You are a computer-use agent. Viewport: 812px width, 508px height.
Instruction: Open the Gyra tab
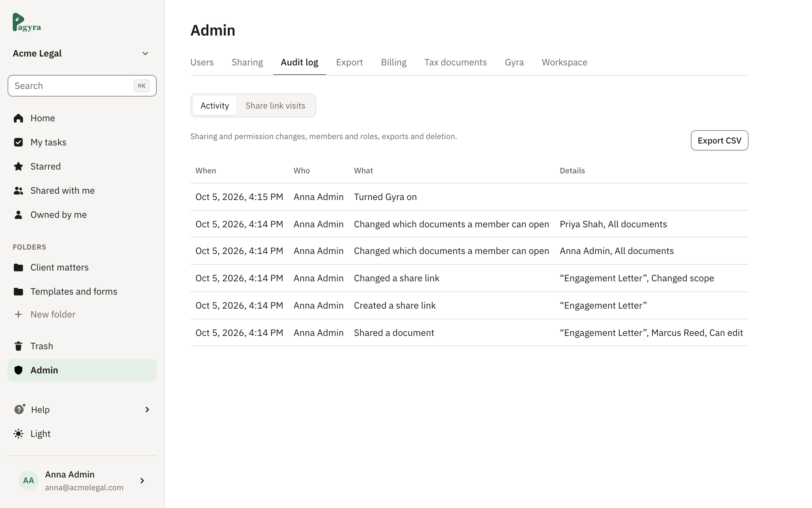pos(514,63)
